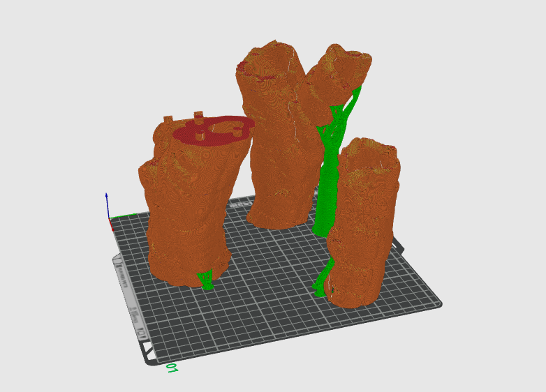Click the green plate number label 01

pyautogui.click(x=172, y=368)
